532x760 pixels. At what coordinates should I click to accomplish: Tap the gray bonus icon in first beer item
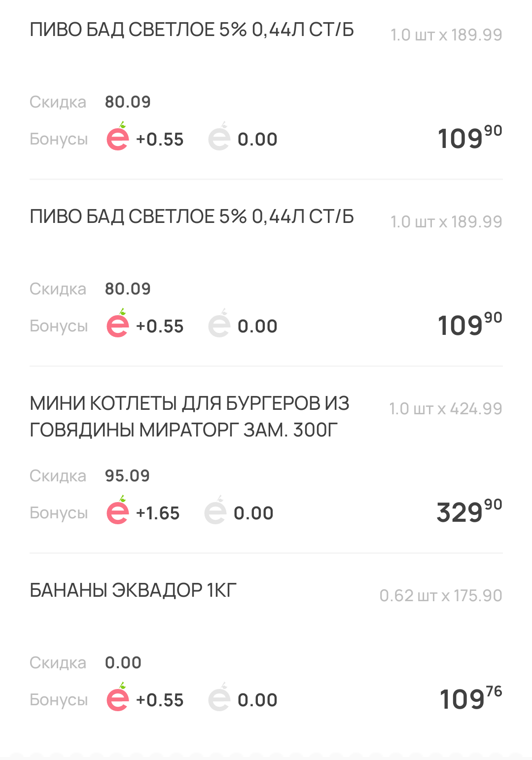pyautogui.click(x=219, y=136)
